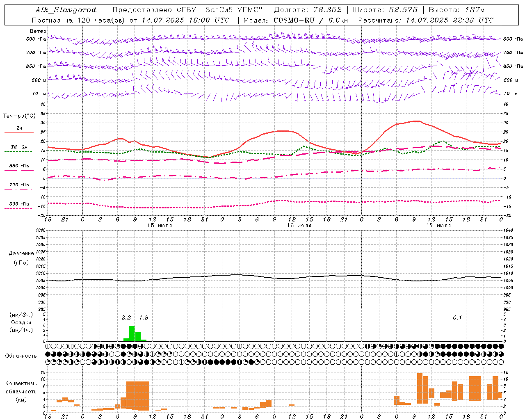Click the right-side 850 гПа wind level label

coord(513,66)
